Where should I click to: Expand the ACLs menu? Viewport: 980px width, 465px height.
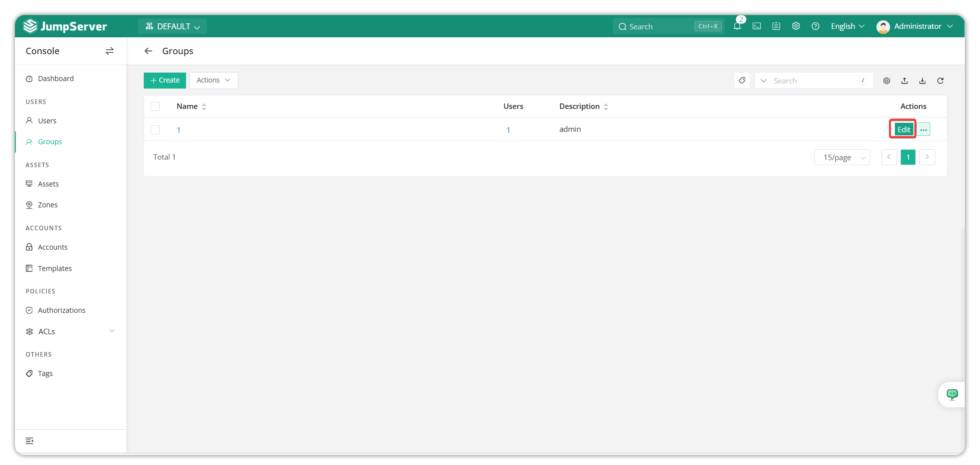70,331
